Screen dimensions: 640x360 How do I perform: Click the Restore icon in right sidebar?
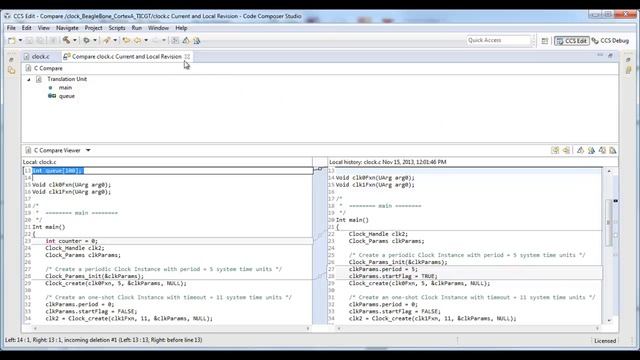click(x=629, y=60)
